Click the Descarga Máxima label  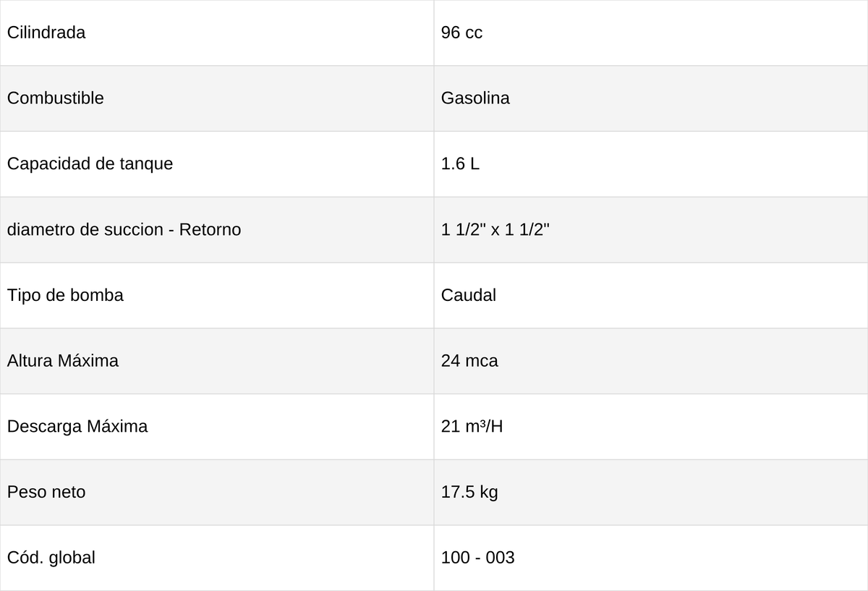77,426
